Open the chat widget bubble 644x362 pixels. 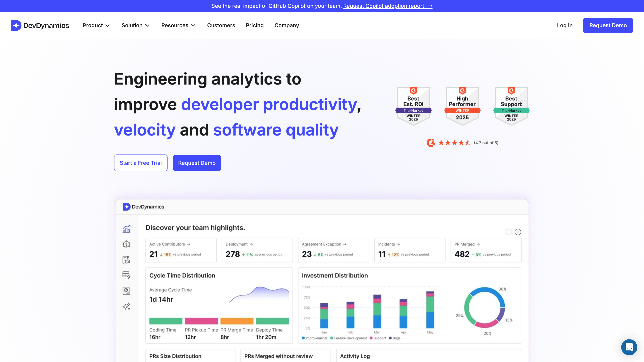[x=629, y=347]
